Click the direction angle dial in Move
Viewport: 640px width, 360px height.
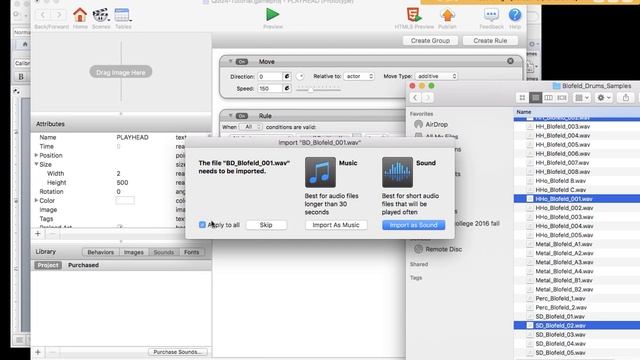(x=300, y=76)
